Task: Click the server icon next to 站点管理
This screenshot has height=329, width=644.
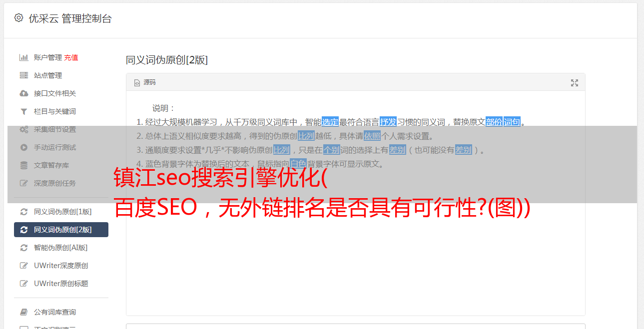Action: [23, 75]
